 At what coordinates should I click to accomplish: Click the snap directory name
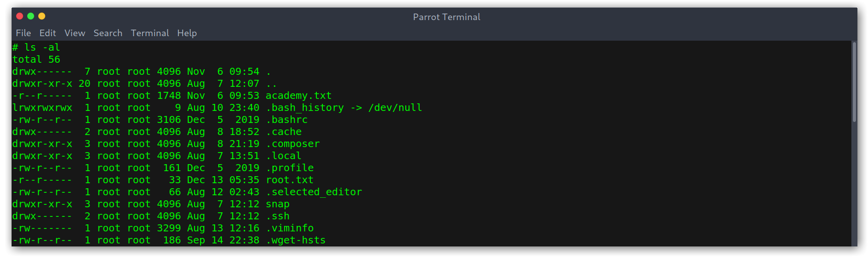pos(278,204)
